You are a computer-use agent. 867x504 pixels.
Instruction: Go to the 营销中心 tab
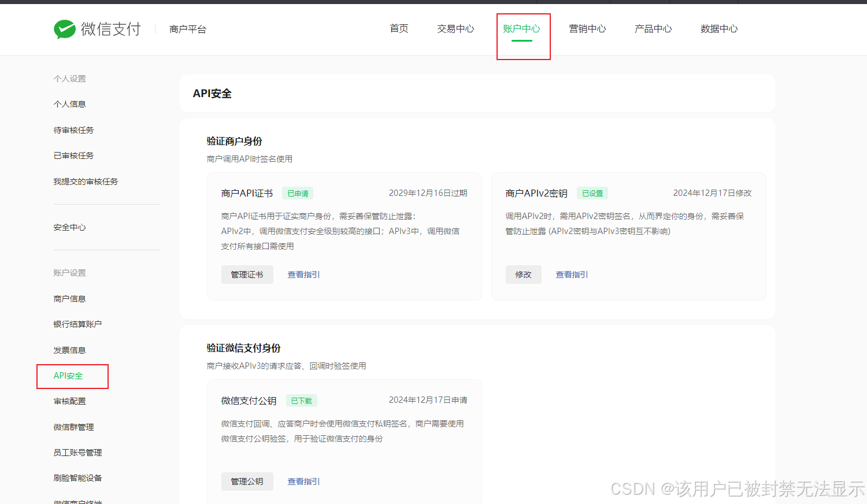click(x=588, y=29)
